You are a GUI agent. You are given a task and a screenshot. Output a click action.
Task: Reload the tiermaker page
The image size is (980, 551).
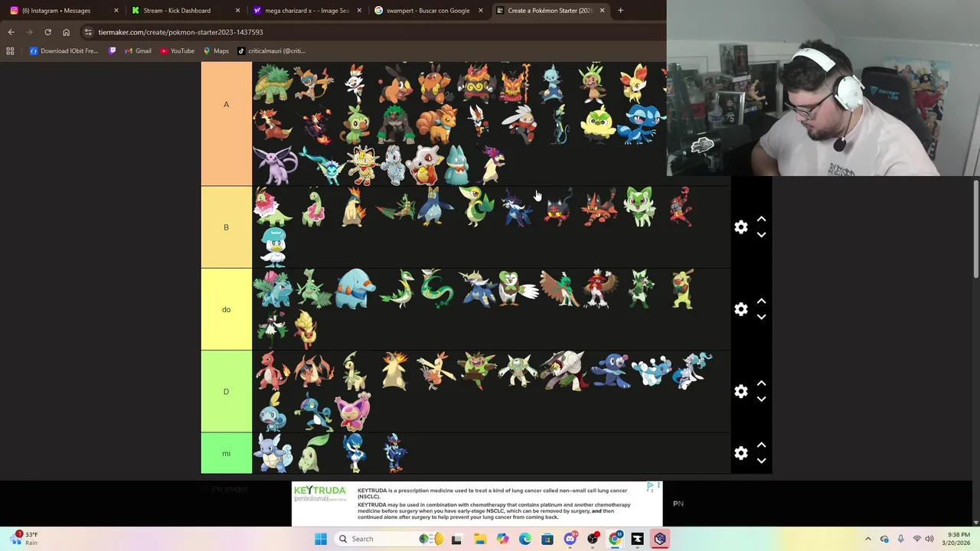(47, 32)
